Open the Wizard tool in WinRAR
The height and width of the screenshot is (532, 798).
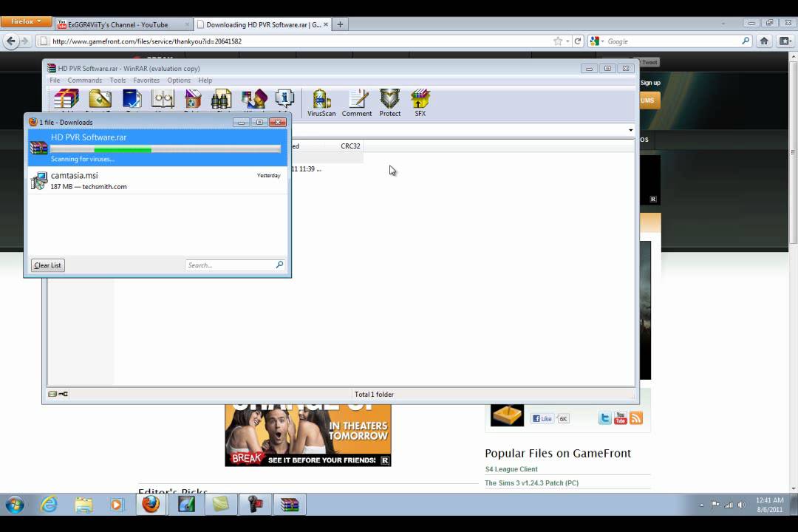click(x=254, y=99)
